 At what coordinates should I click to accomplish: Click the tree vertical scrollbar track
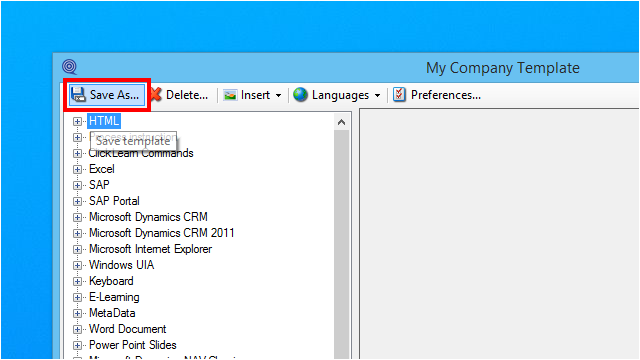pos(342,244)
